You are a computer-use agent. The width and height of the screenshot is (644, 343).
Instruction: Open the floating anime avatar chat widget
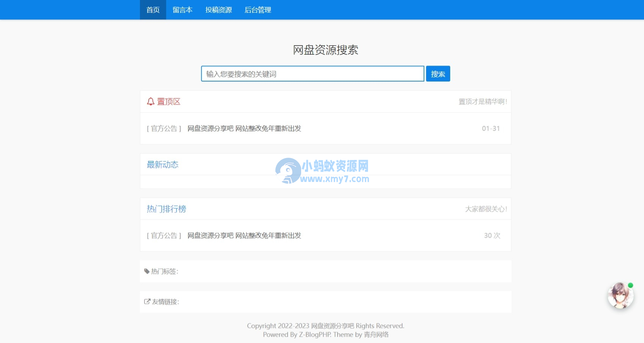pyautogui.click(x=620, y=295)
